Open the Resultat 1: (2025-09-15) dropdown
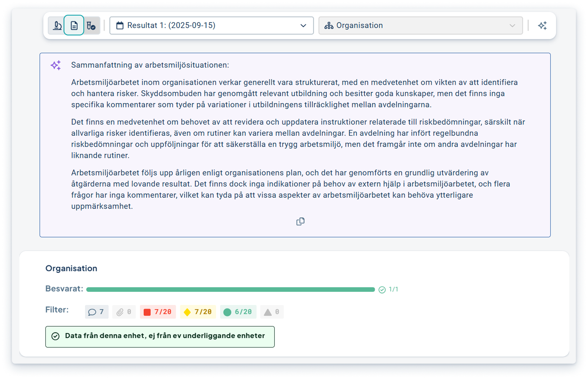Viewport: 588px width, 379px height. (x=211, y=26)
